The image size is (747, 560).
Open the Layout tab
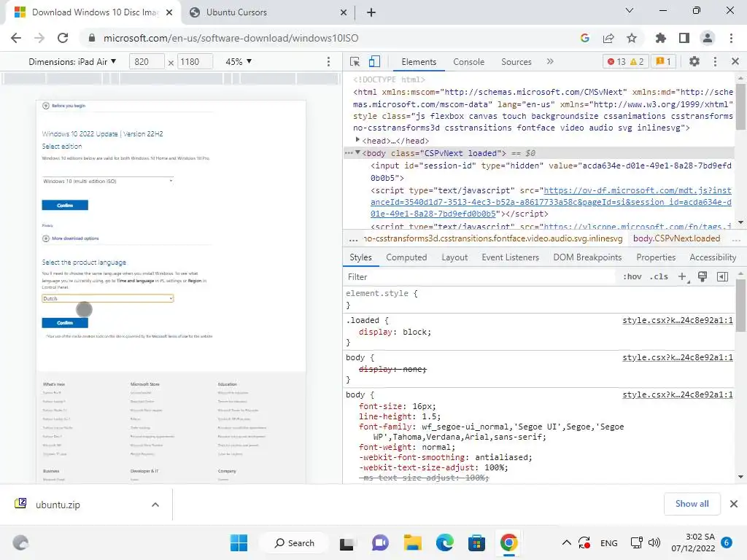454,257
